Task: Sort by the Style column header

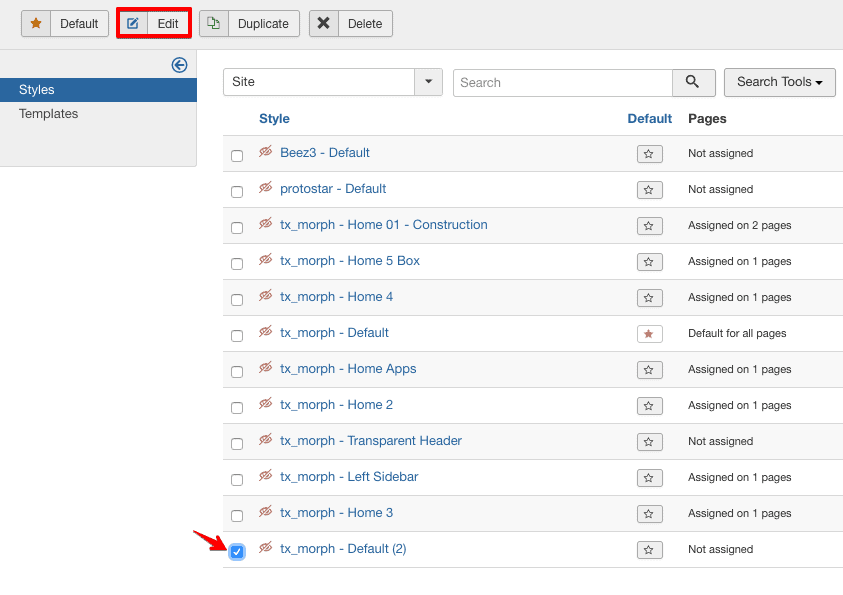Action: 274,119
